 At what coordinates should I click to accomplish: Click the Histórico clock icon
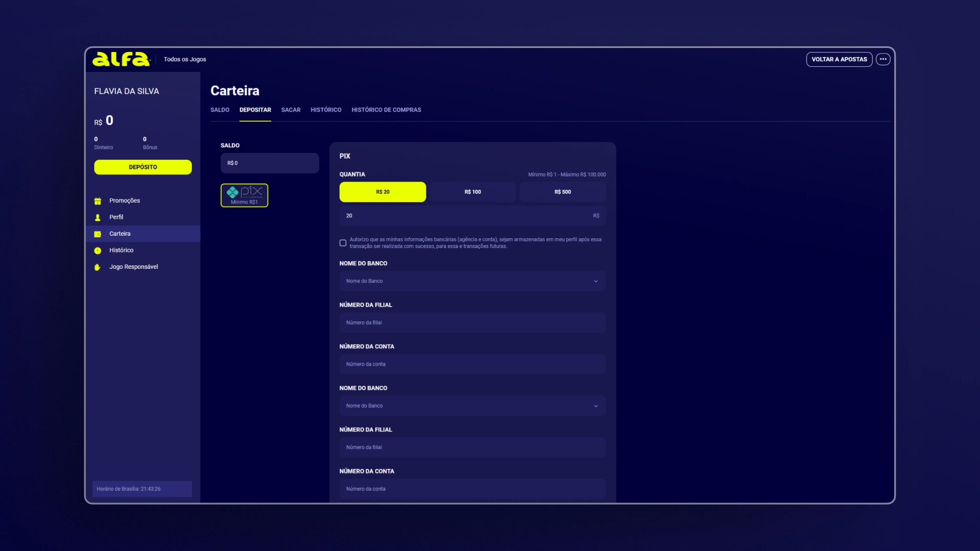[97, 251]
